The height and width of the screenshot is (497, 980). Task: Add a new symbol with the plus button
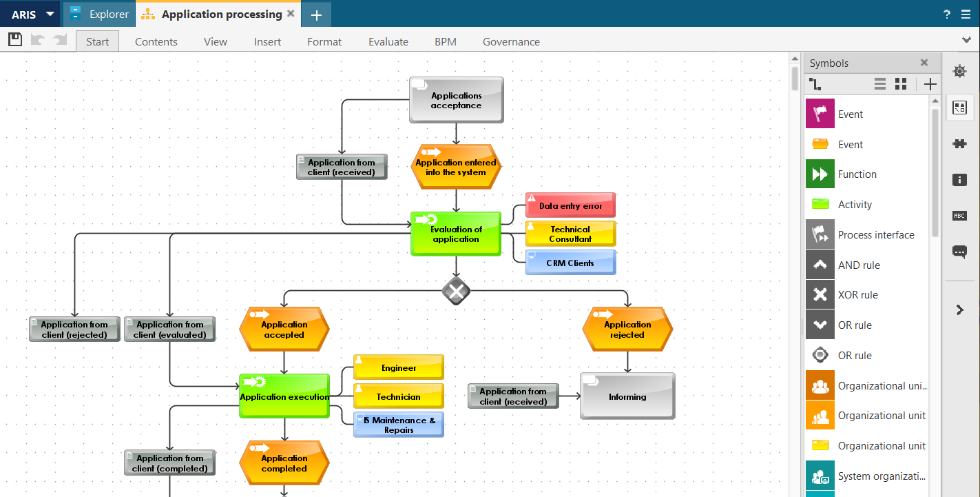click(930, 83)
